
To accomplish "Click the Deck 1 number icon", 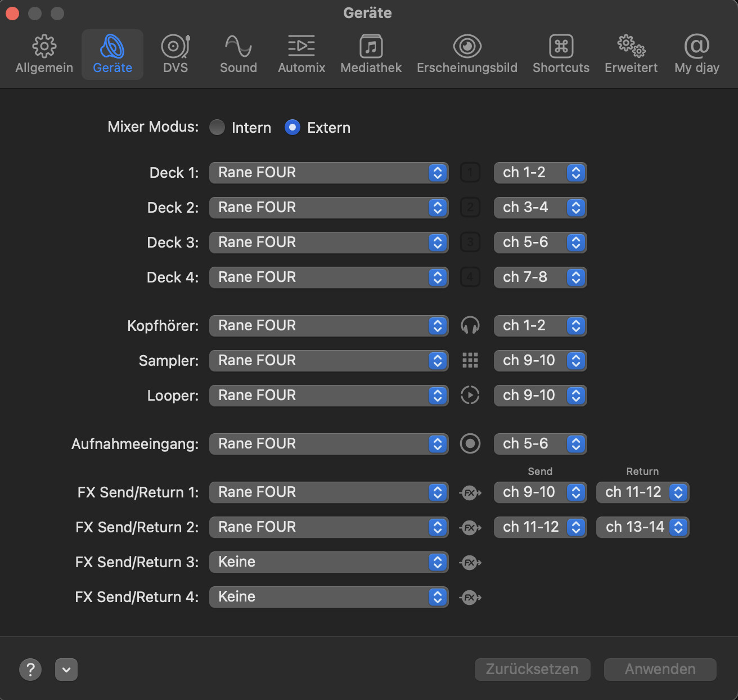I will 470,172.
